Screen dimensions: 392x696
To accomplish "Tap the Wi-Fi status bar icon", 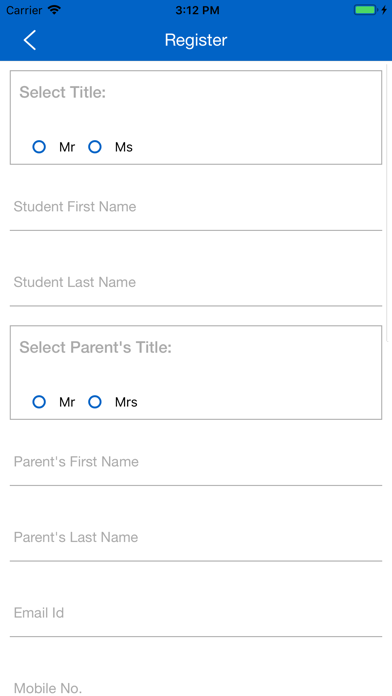I will [54, 10].
